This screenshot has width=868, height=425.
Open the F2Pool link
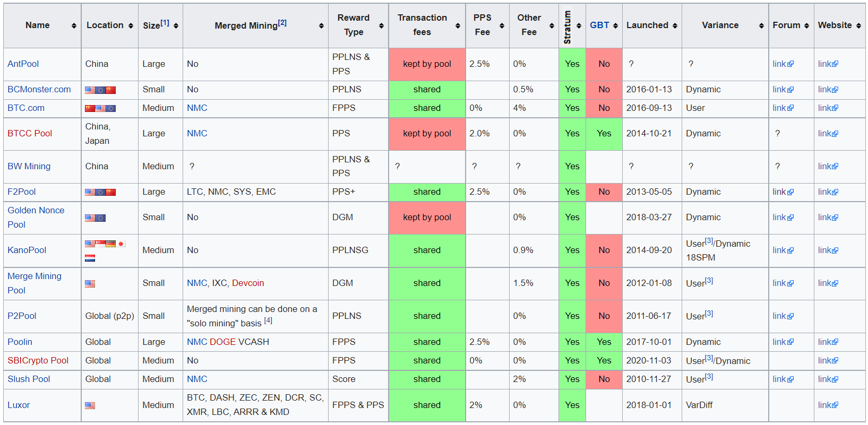[x=22, y=192]
